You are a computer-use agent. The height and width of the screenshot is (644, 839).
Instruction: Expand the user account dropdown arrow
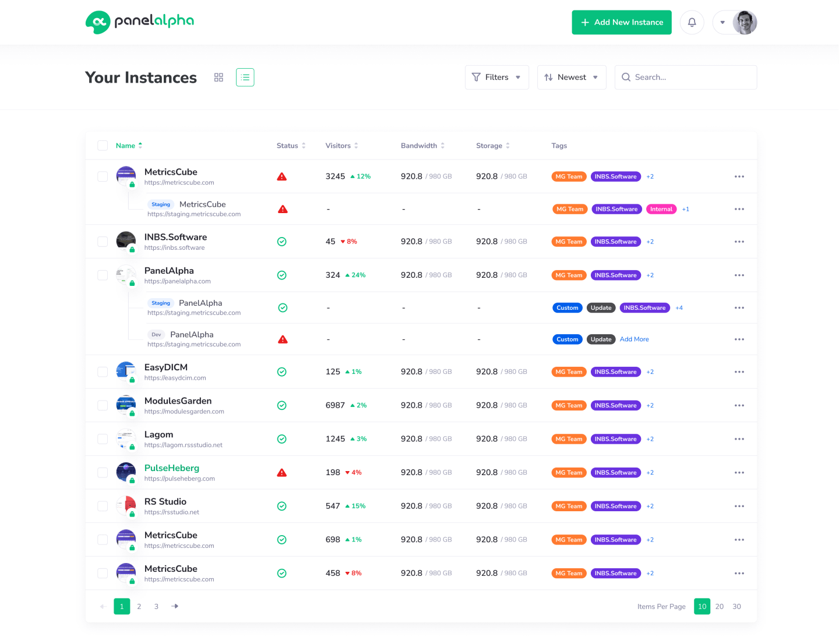coord(722,23)
